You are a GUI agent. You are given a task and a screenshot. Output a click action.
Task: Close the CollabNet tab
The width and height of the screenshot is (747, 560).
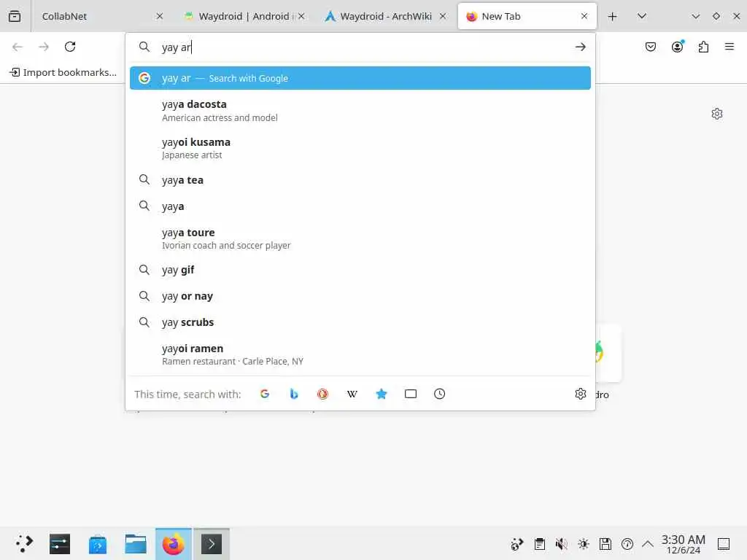pyautogui.click(x=160, y=16)
